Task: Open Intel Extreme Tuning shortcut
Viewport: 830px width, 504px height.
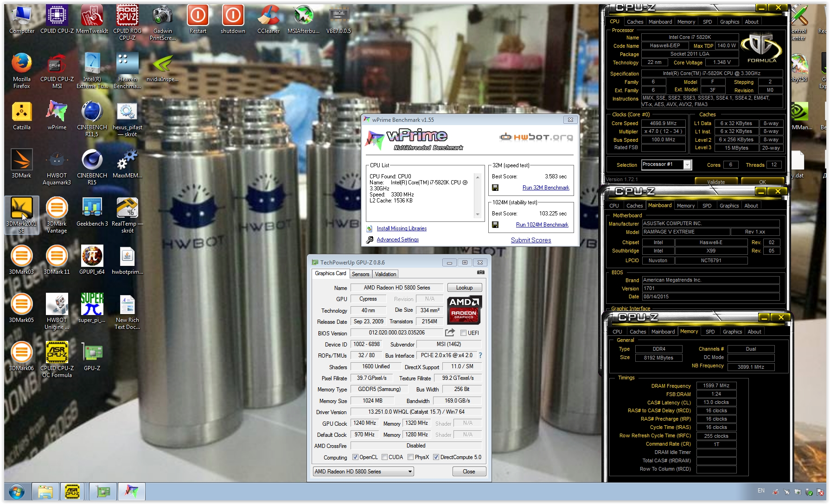Action: (x=92, y=71)
